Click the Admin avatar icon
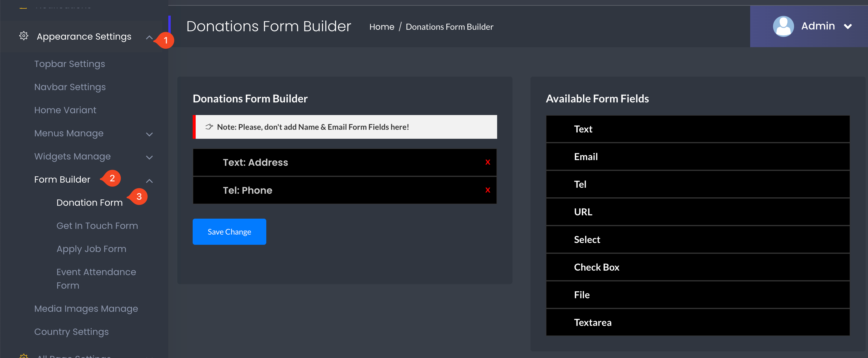The width and height of the screenshot is (868, 358). tap(783, 26)
